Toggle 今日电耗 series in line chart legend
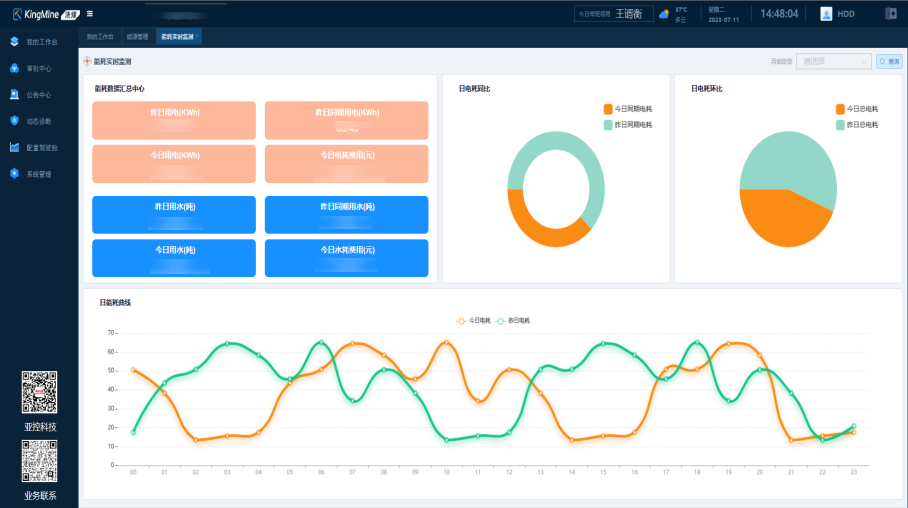 473,320
